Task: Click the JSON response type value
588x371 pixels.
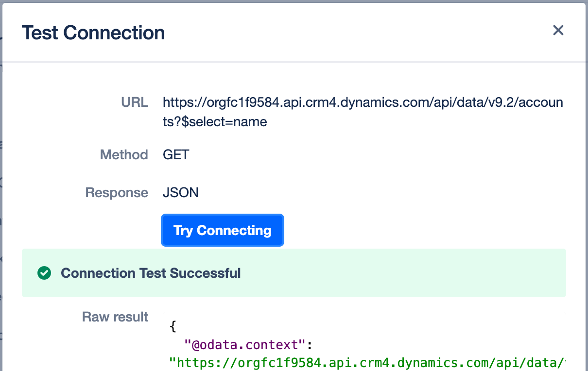Action: click(x=181, y=193)
